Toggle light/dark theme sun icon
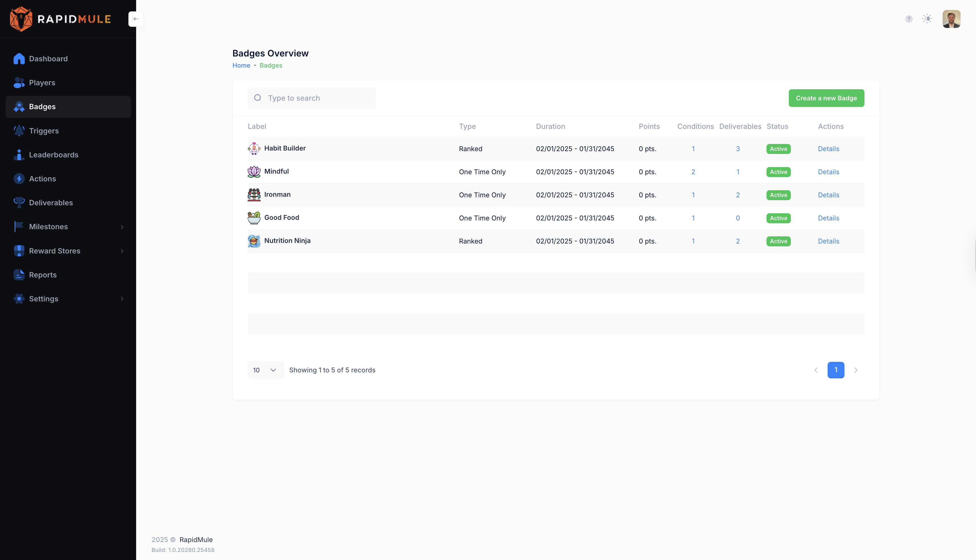Viewport: 976px width, 560px height. tap(927, 19)
